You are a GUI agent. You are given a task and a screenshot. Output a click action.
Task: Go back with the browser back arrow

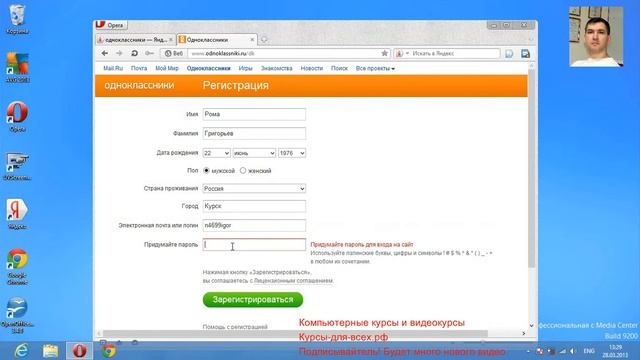(104, 53)
